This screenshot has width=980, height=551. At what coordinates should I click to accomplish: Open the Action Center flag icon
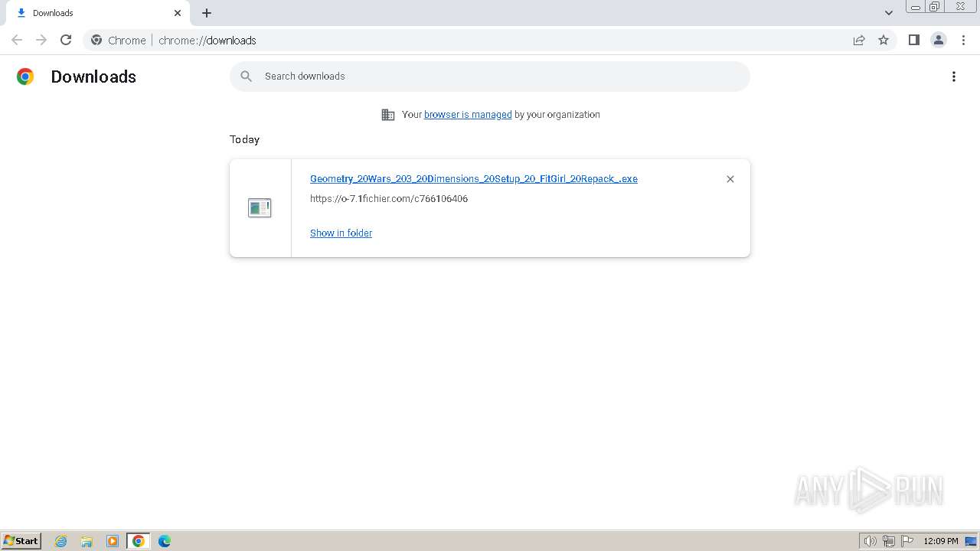(907, 541)
